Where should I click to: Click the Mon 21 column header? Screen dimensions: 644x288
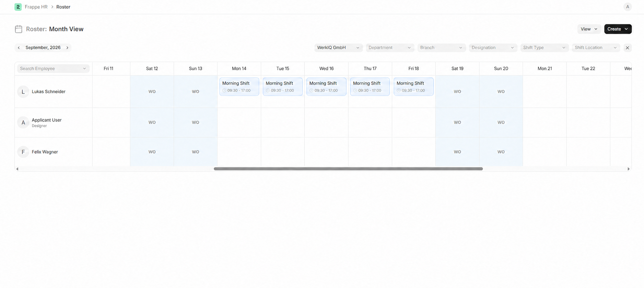(545, 69)
